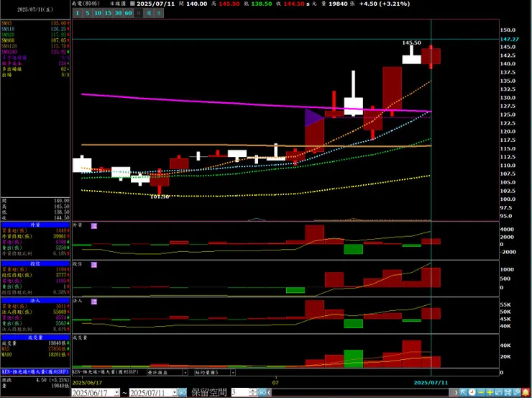Switch chart to 15-minute interval
Viewport: 532px width, 398px height.
pyautogui.click(x=108, y=13)
